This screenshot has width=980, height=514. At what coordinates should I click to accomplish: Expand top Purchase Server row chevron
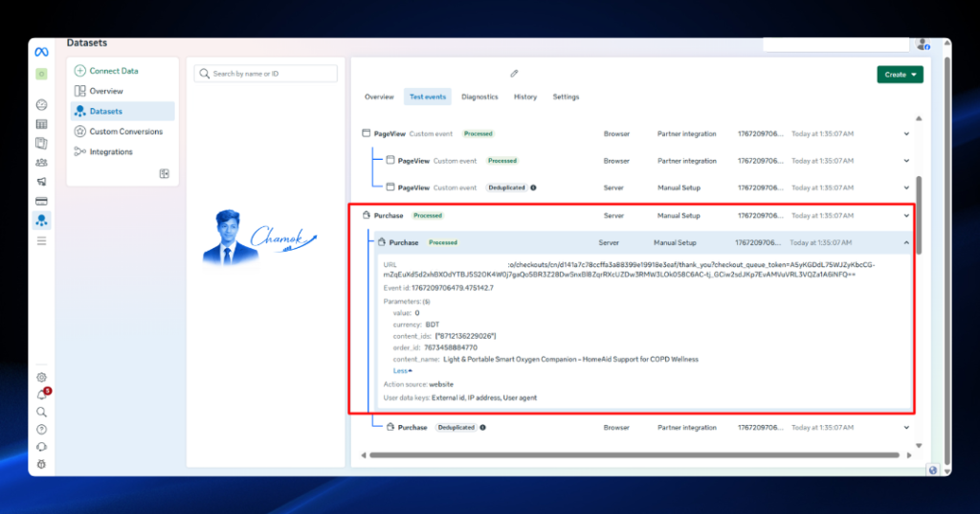[906, 215]
